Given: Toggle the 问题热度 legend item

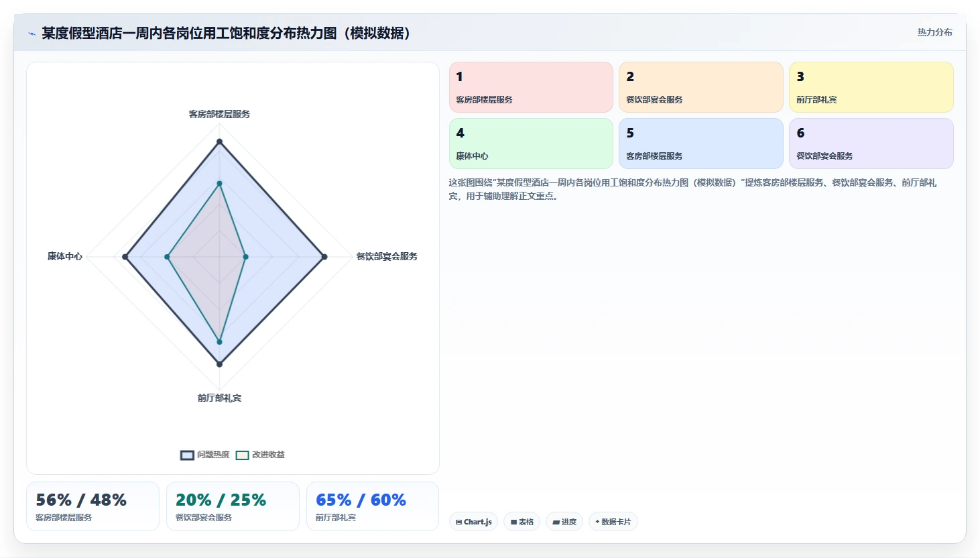Looking at the screenshot, I should click(x=205, y=455).
